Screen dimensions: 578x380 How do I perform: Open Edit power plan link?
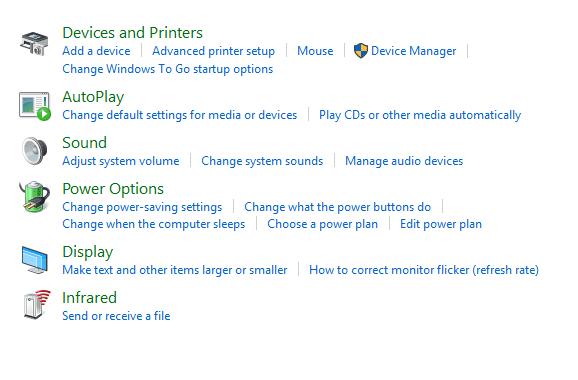tap(441, 224)
